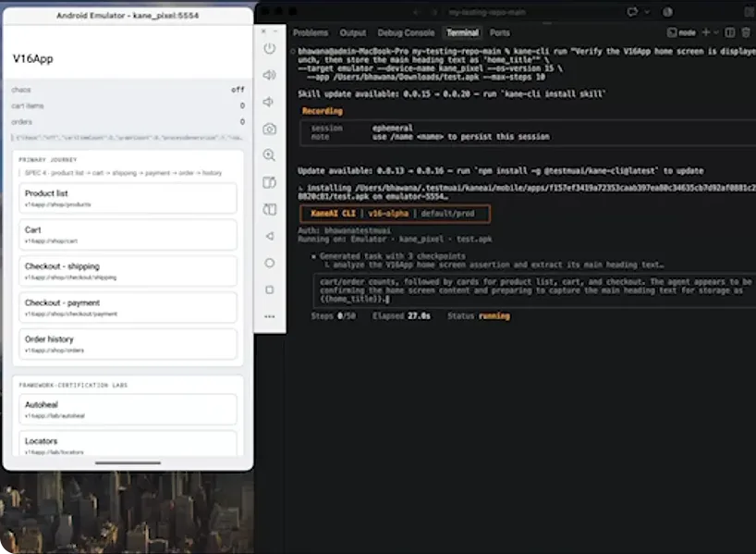Click the my-testing-repo-main search bar
This screenshot has width=756, height=554.
point(487,12)
